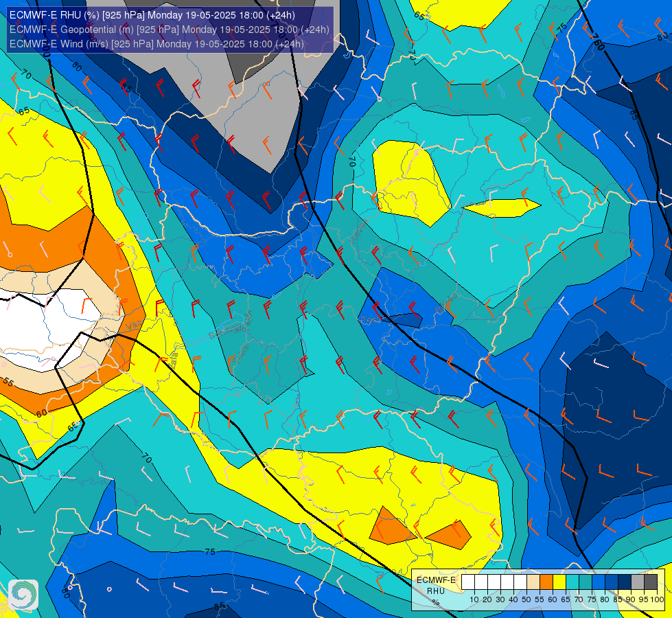The height and width of the screenshot is (618, 672).
Task: Select the ECMWF-E RHU (%) layer title
Action: tap(152, 15)
